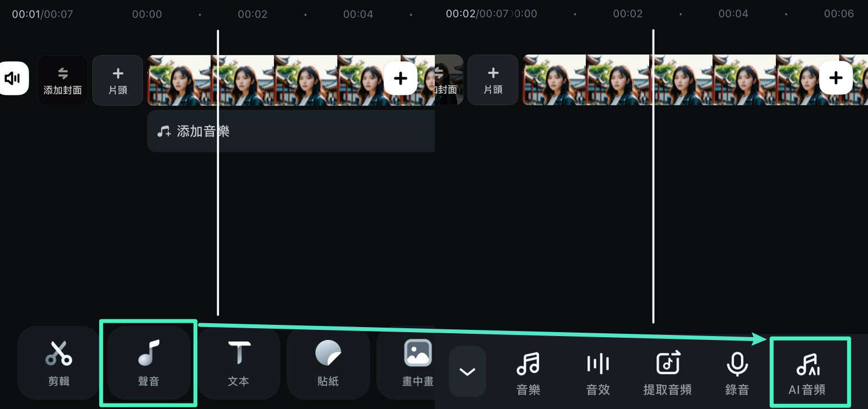This screenshot has width=868, height=409.
Task: Select the first video clip thumbnail in left timeline
Action: [180, 80]
